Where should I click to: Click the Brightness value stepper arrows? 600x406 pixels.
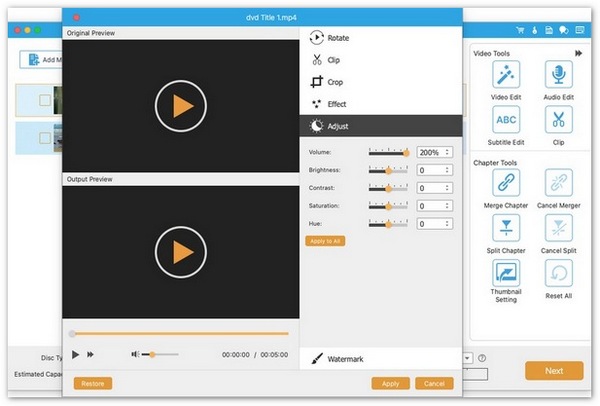[x=447, y=170]
